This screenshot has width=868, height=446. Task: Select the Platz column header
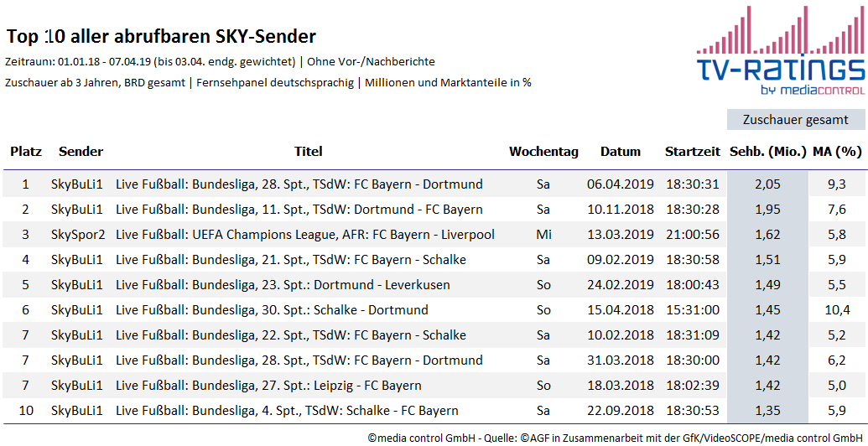point(26,151)
